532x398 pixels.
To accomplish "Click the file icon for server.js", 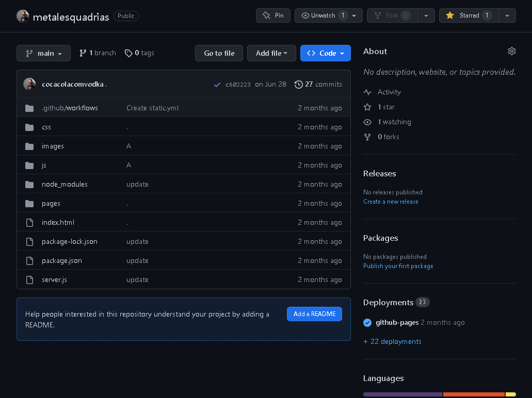I will (29, 280).
